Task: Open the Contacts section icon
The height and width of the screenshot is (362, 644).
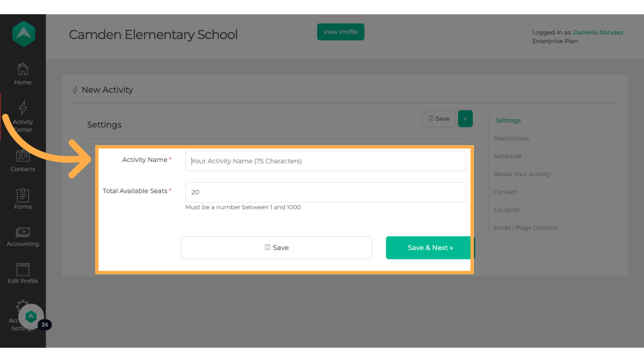Action: (x=23, y=156)
